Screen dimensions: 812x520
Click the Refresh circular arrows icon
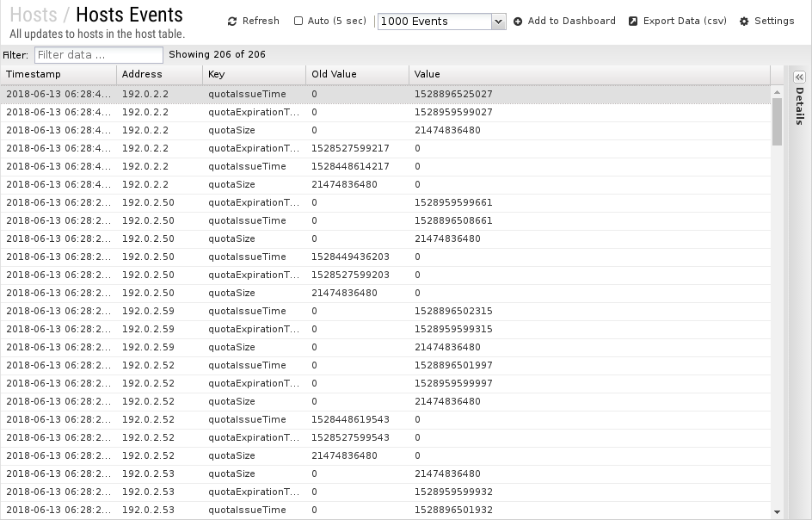tap(232, 22)
